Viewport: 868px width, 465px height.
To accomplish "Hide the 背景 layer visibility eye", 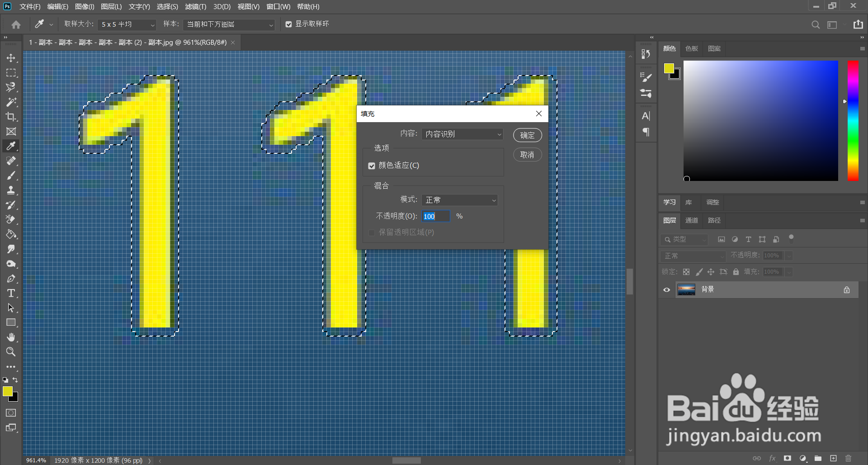I will coord(666,290).
